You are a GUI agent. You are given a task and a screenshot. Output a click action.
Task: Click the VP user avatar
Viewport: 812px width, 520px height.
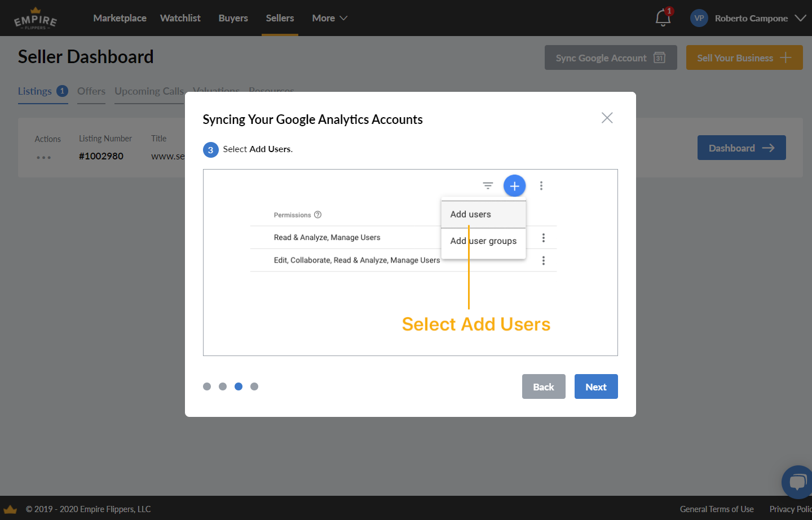point(699,18)
